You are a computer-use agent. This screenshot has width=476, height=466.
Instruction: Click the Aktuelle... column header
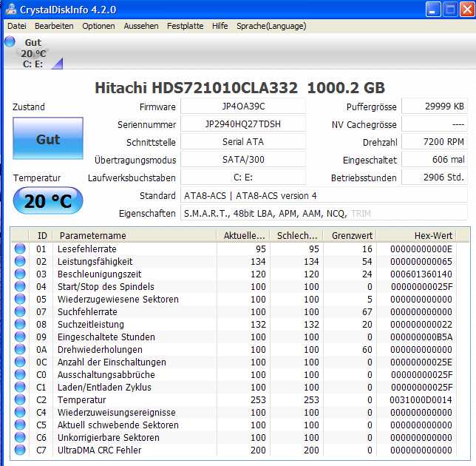pos(243,235)
